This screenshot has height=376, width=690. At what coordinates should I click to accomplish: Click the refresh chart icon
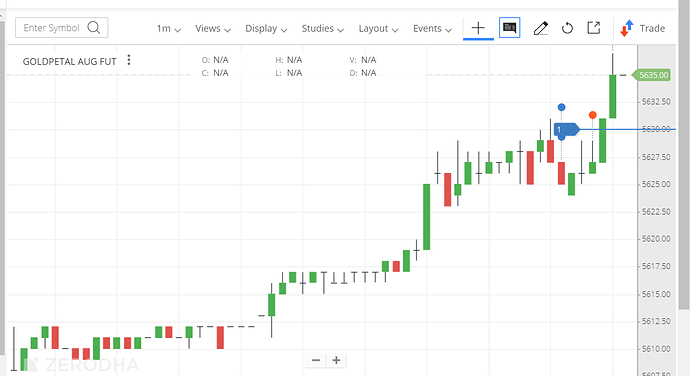tap(567, 28)
